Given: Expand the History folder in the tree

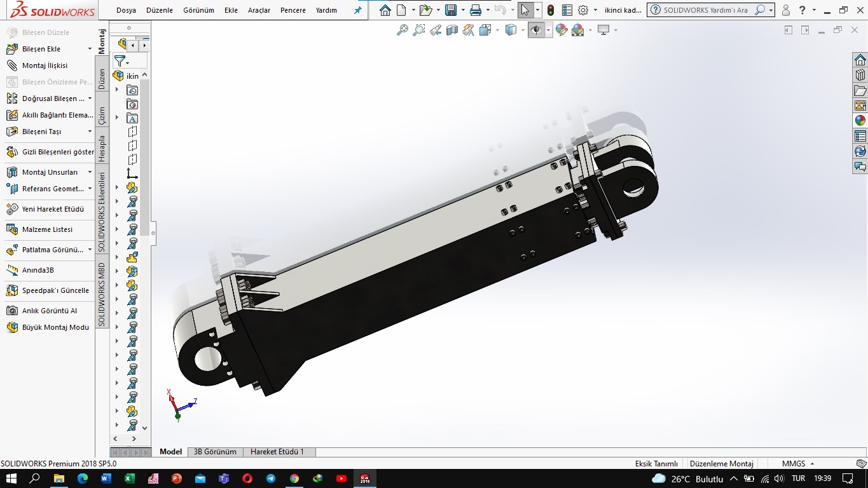Looking at the screenshot, I should point(116,90).
